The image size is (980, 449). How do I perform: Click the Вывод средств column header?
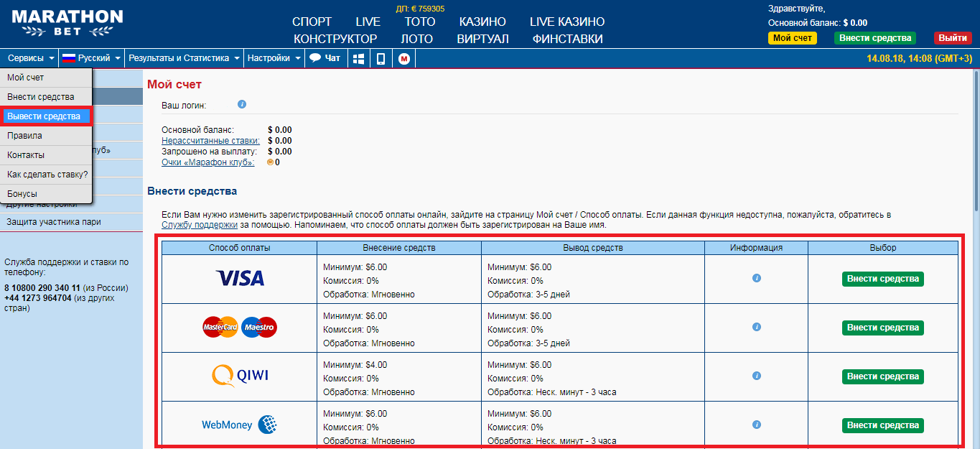tap(593, 248)
